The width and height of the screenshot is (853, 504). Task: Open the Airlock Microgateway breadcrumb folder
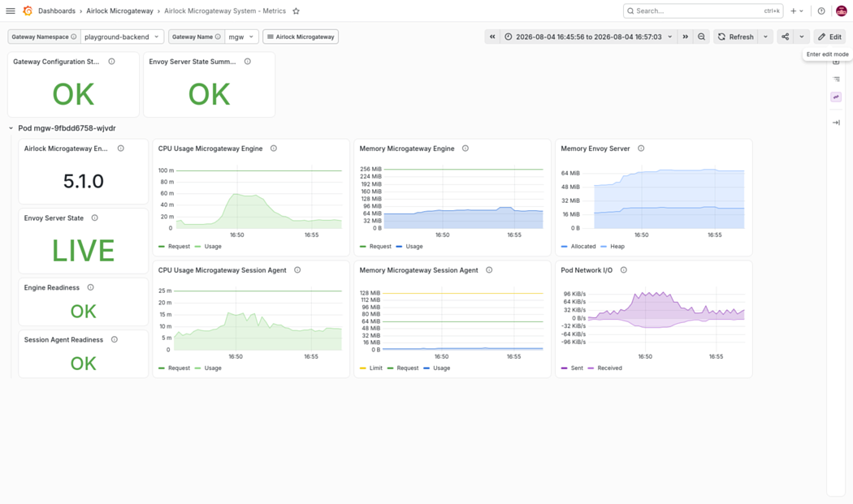[119, 11]
